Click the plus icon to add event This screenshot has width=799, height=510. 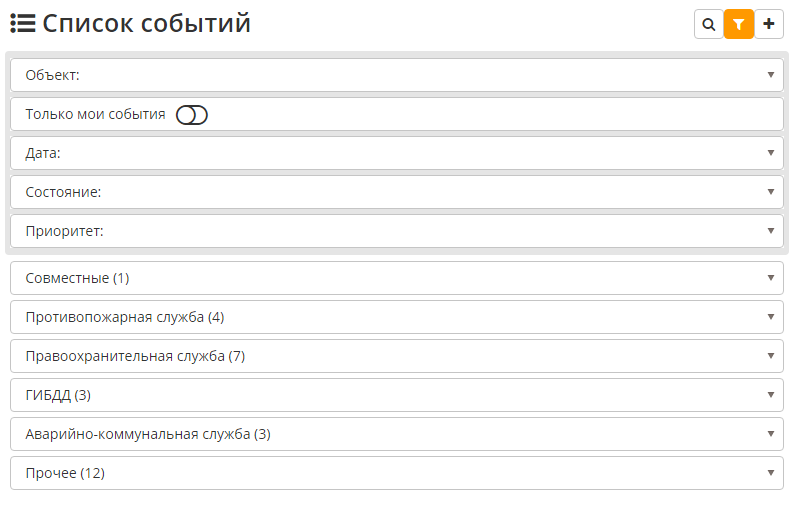(769, 24)
